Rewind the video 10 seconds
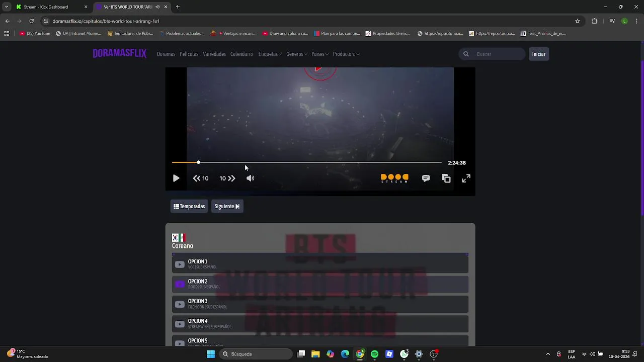The image size is (644, 362). coord(200,178)
